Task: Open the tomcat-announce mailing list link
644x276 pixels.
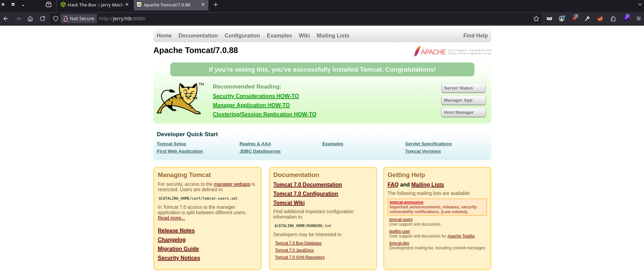Action: pos(407,202)
